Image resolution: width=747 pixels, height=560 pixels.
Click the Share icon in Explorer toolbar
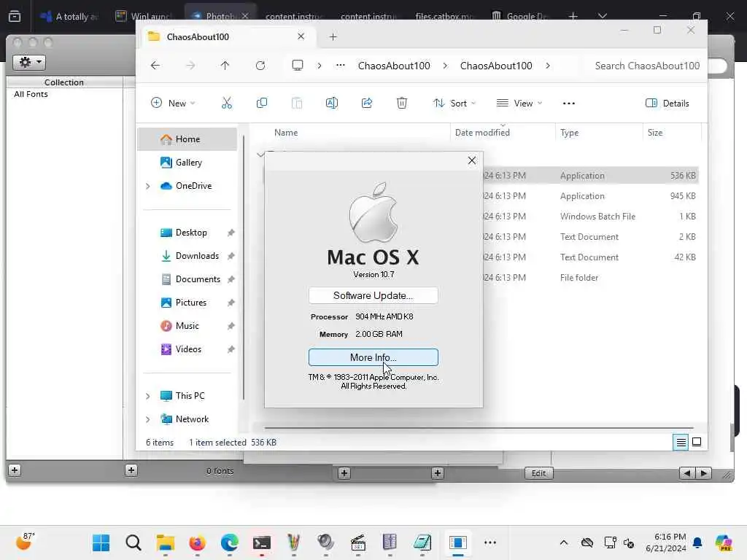367,103
